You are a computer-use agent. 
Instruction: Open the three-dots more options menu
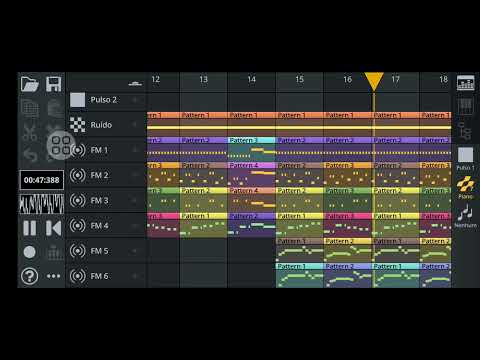pyautogui.click(x=54, y=276)
